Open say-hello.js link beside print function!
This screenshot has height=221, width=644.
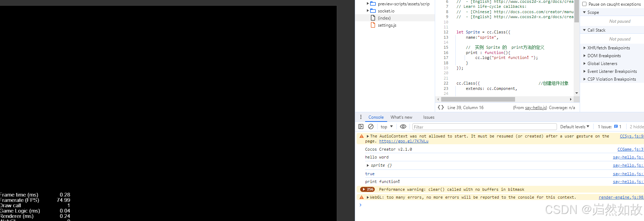[x=628, y=182]
